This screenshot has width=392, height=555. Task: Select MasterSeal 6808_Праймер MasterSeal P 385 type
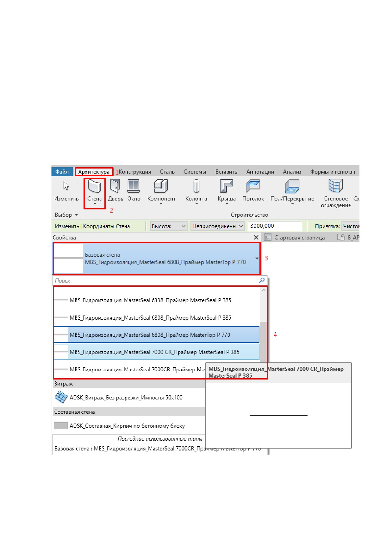coord(156,317)
